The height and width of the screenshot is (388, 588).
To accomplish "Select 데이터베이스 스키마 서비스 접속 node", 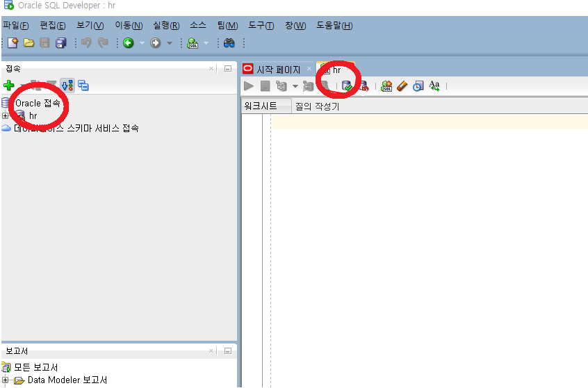I will (x=76, y=129).
